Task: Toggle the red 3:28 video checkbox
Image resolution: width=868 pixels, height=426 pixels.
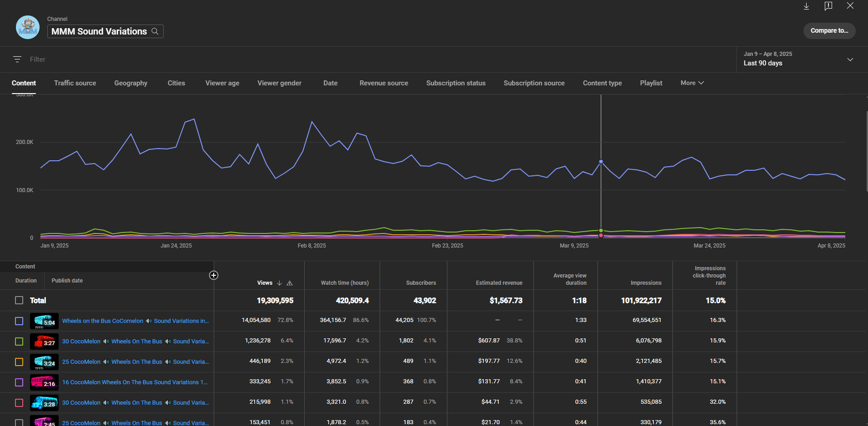Action: [19, 403]
